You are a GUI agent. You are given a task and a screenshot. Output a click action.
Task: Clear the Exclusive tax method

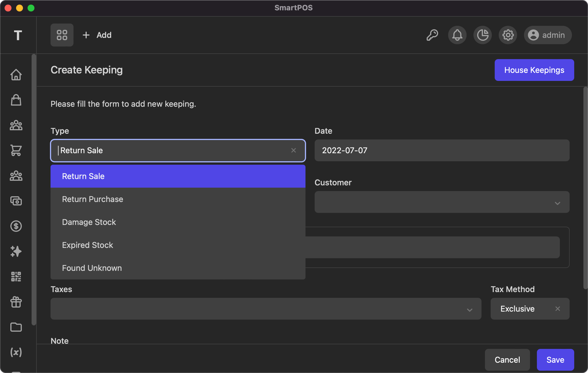click(x=558, y=309)
